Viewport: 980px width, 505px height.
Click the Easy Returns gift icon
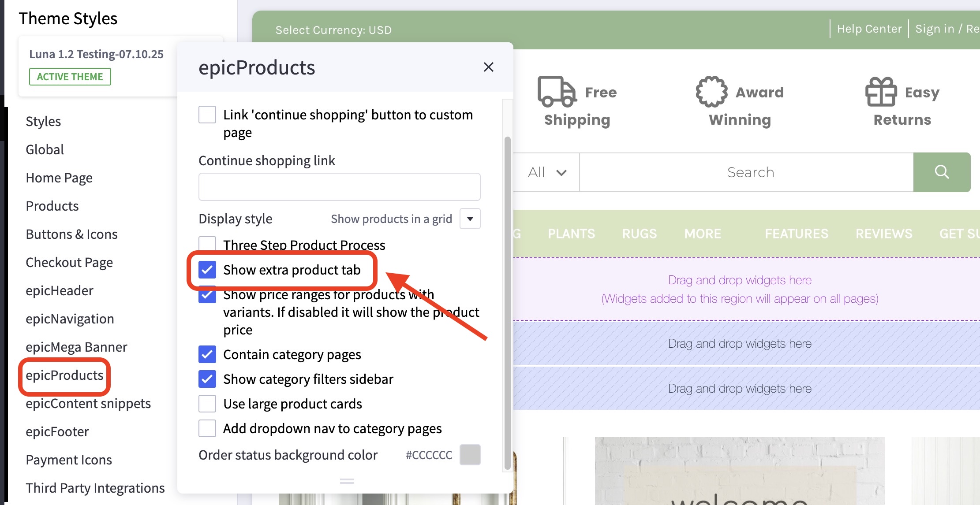coord(882,92)
